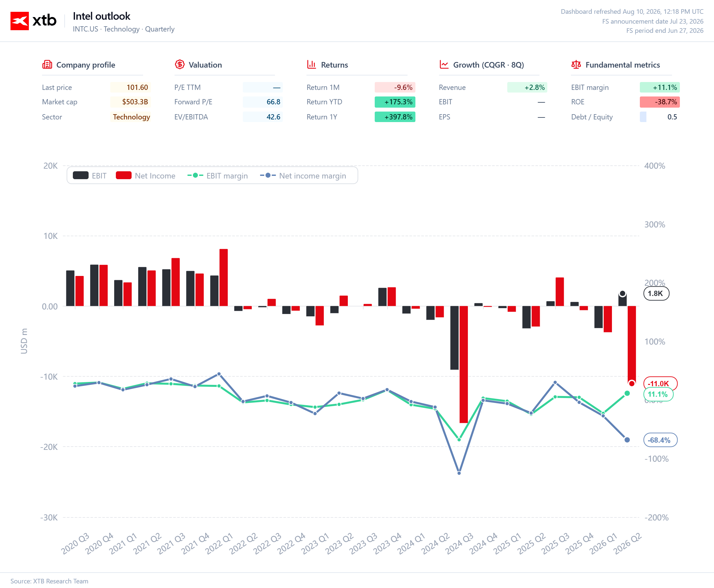Click the Debt / Equity blue bar indicator
The height and width of the screenshot is (588, 714).
[x=643, y=117]
